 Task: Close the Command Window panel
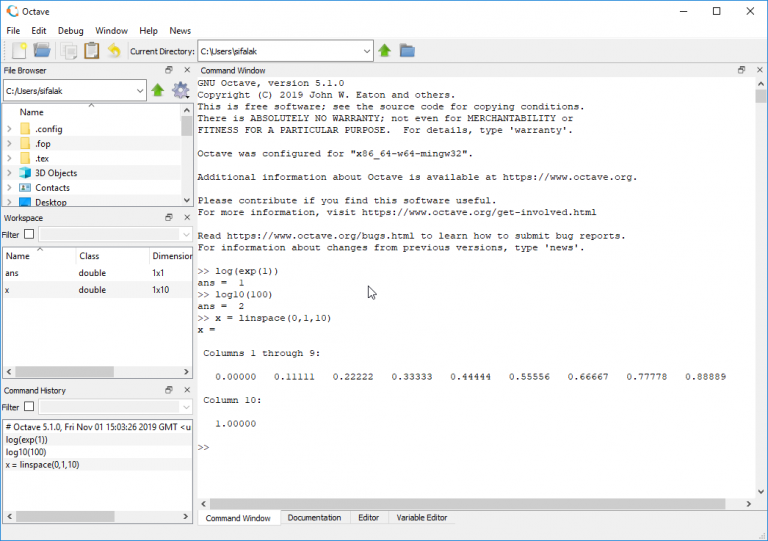click(x=760, y=70)
